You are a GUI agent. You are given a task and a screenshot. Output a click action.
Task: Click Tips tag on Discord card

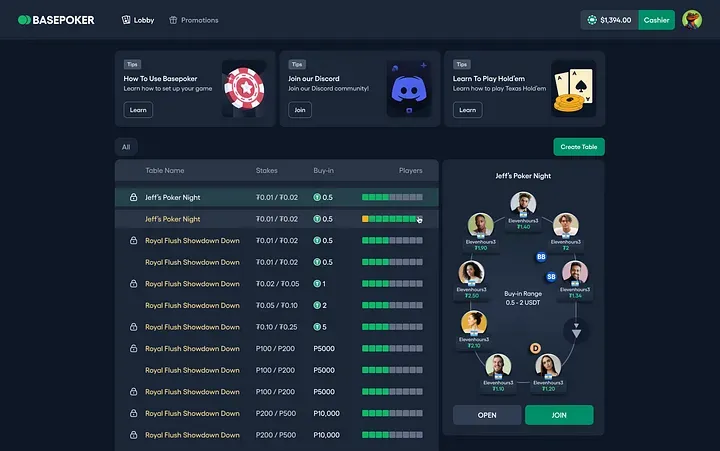[x=297, y=64]
